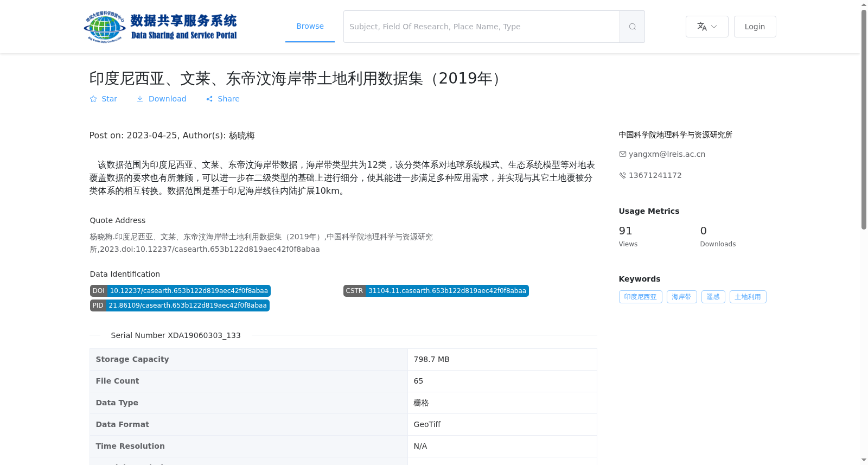The width and height of the screenshot is (868, 465).
Task: Click the PID identifier badge
Action: click(180, 305)
